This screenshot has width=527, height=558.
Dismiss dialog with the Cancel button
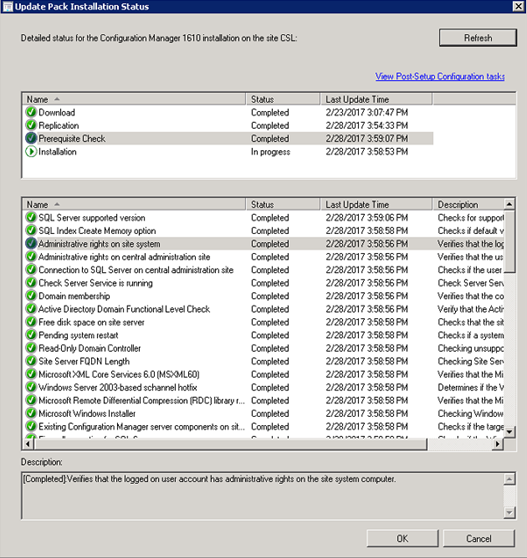[479, 538]
